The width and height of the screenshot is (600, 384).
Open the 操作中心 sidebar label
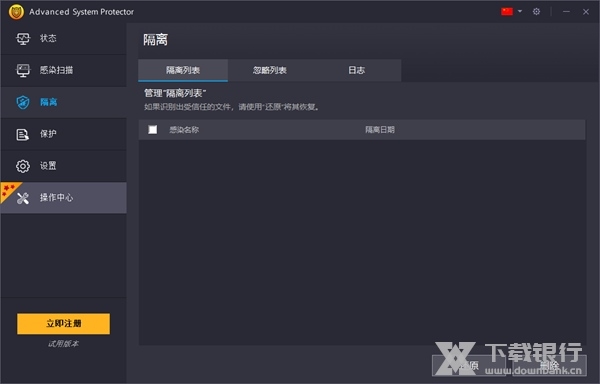tap(56, 198)
